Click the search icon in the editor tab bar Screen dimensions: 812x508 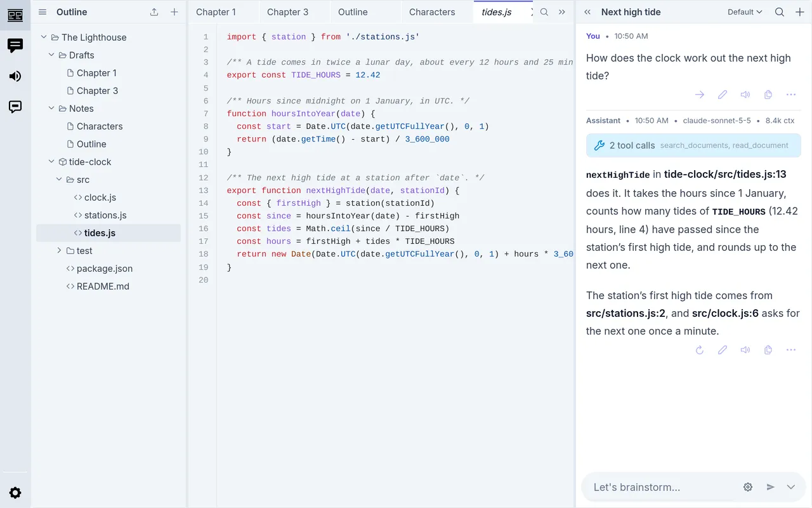click(x=544, y=12)
